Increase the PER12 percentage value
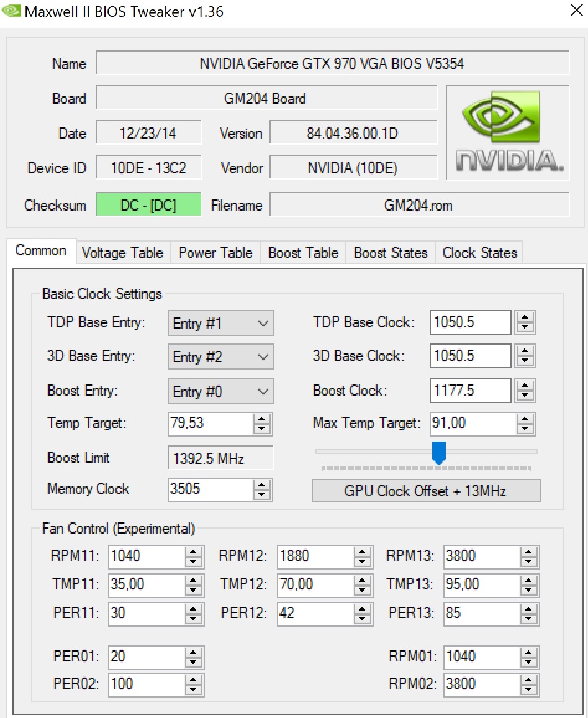 [362, 609]
